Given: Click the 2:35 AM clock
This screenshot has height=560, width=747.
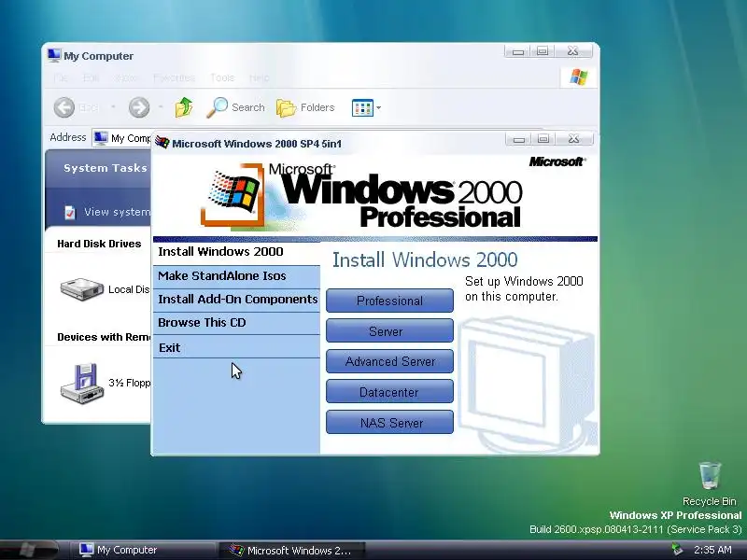Looking at the screenshot, I should tap(712, 550).
